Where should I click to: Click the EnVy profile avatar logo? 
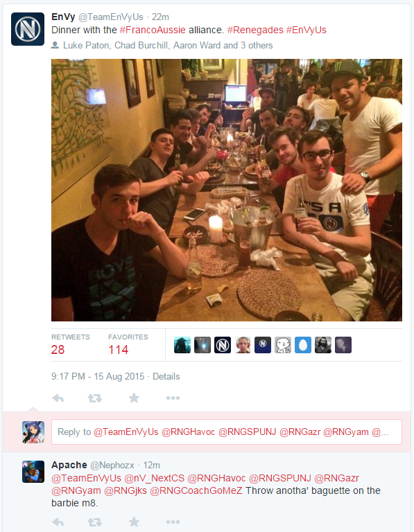tap(28, 29)
